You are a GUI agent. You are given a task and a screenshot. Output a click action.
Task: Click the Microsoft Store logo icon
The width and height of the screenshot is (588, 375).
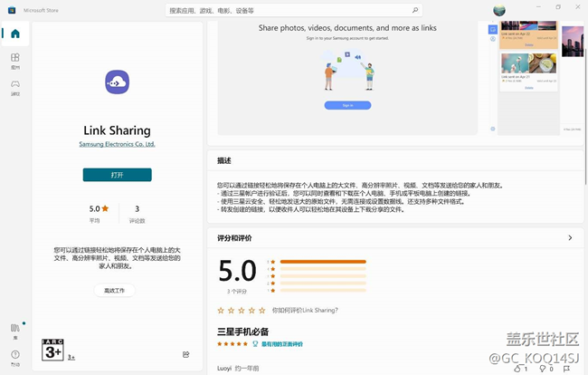[12, 10]
